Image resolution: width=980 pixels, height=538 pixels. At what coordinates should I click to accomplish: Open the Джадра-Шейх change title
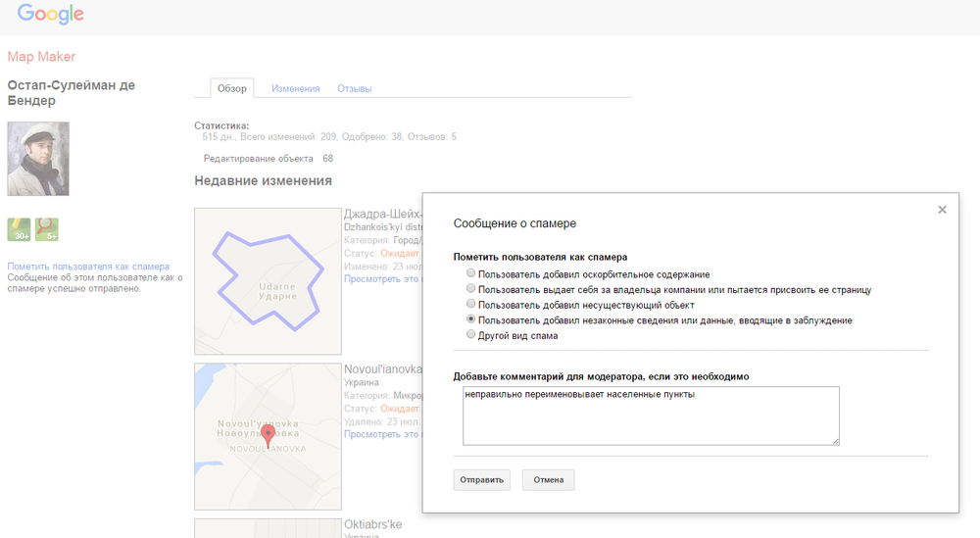point(382,215)
